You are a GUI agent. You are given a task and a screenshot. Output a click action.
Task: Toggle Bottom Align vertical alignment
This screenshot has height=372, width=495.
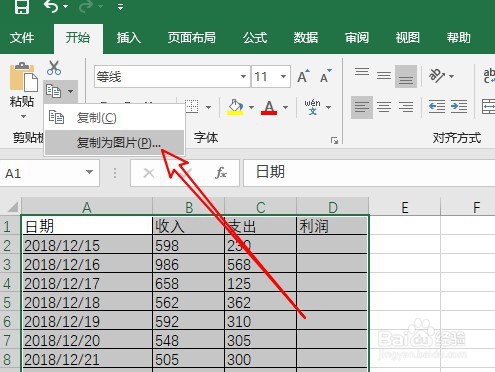406,76
